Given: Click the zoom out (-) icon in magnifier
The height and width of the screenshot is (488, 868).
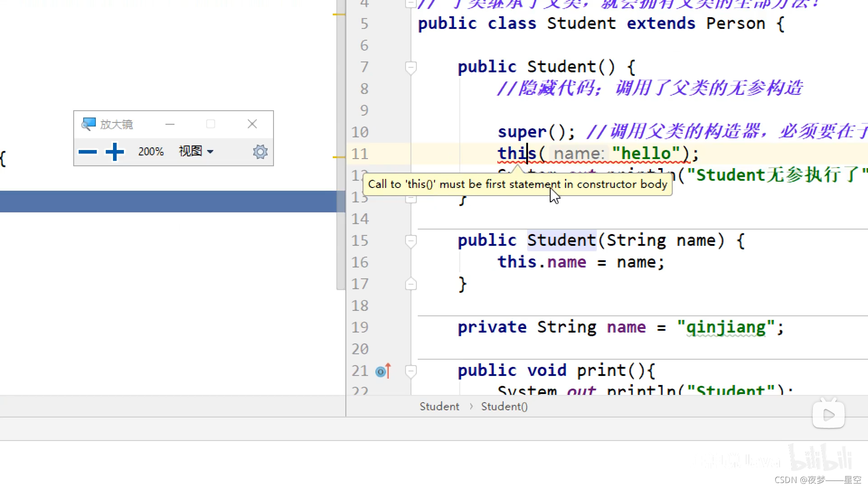Looking at the screenshot, I should [87, 152].
